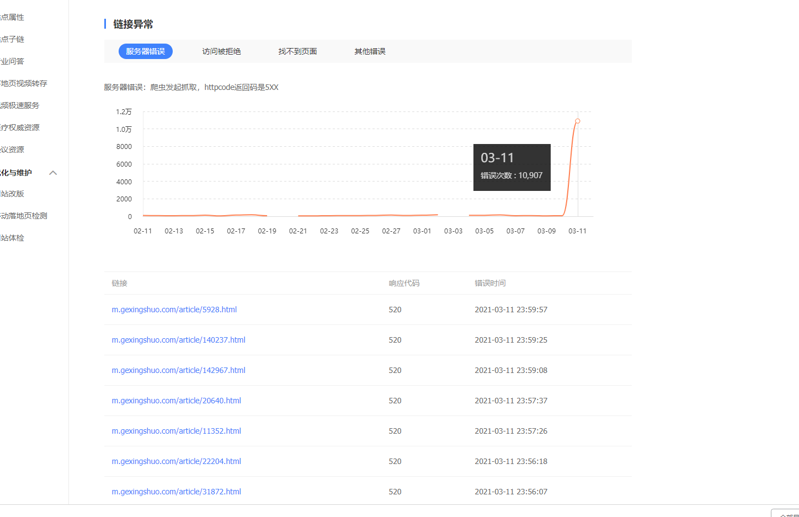
Task: Open the 找不到页面 tab
Action: (297, 51)
